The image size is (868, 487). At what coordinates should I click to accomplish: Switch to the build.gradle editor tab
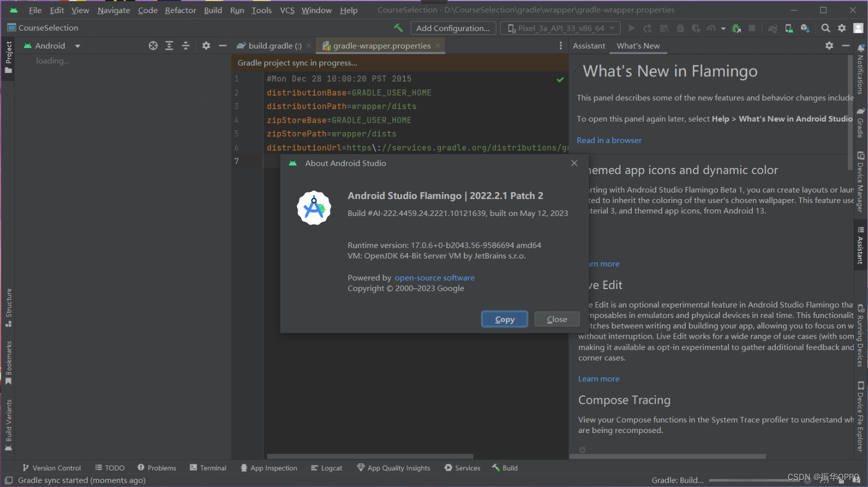(274, 46)
